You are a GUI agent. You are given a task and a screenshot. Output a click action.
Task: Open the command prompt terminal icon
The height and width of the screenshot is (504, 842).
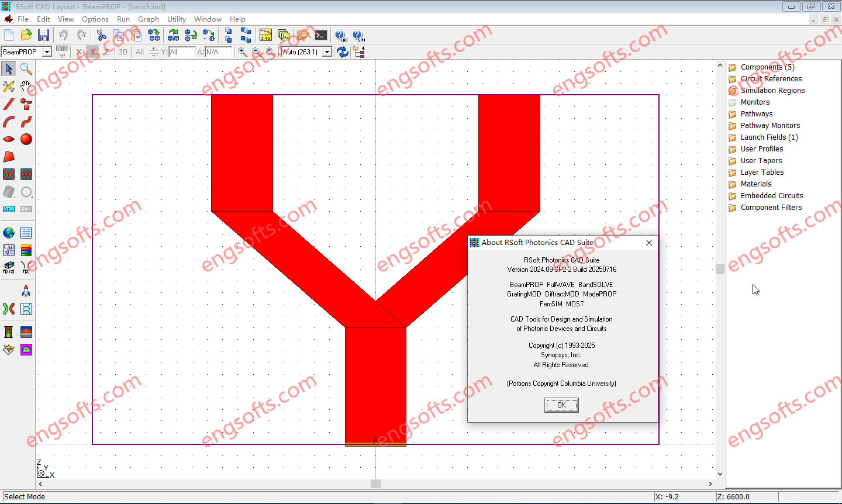[320, 35]
